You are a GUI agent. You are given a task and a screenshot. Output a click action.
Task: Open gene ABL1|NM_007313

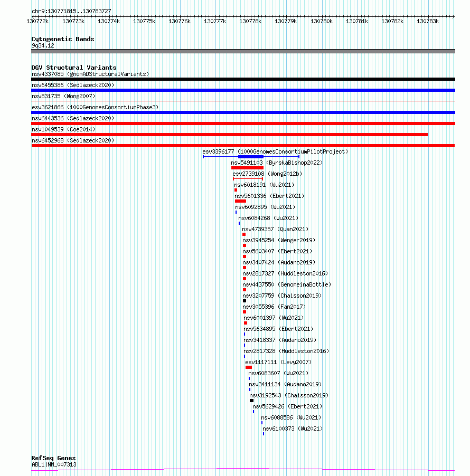54,464
